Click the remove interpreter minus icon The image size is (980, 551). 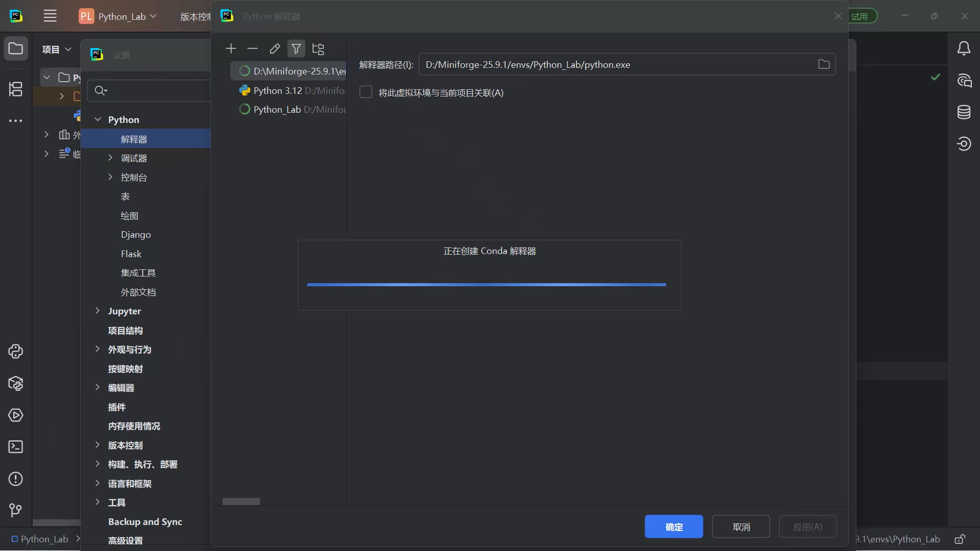pyautogui.click(x=253, y=48)
